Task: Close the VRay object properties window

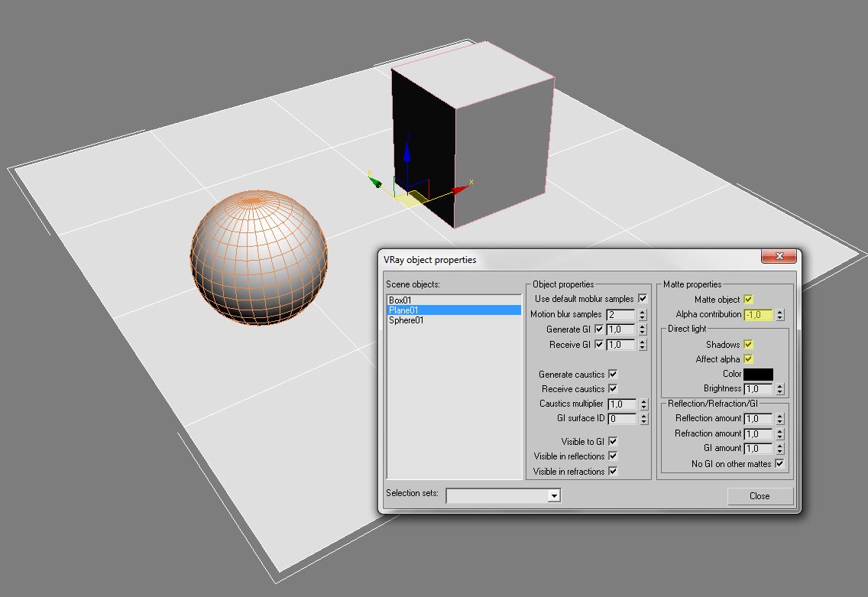Action: (x=779, y=256)
